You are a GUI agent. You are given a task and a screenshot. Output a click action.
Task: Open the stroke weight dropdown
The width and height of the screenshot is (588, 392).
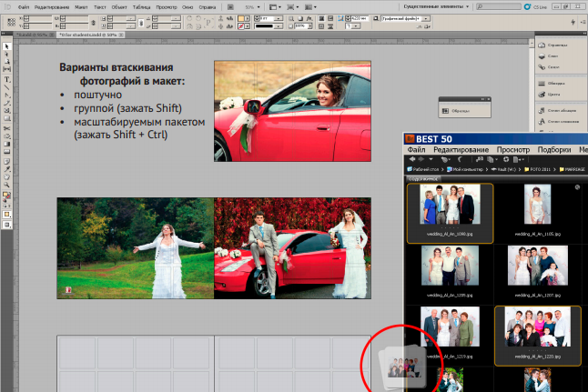pyautogui.click(x=279, y=18)
